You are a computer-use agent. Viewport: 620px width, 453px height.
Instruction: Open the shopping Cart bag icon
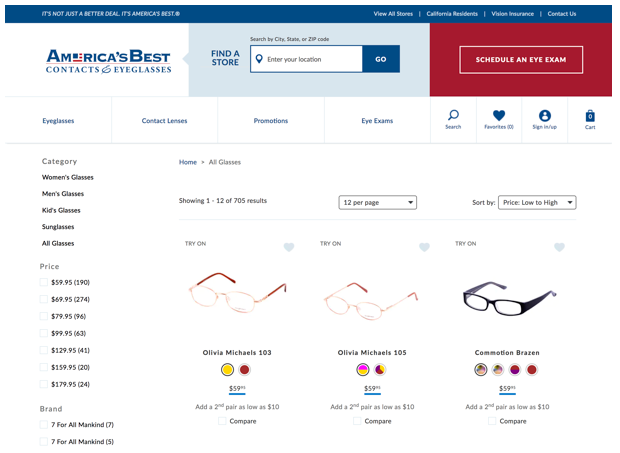coord(590,116)
